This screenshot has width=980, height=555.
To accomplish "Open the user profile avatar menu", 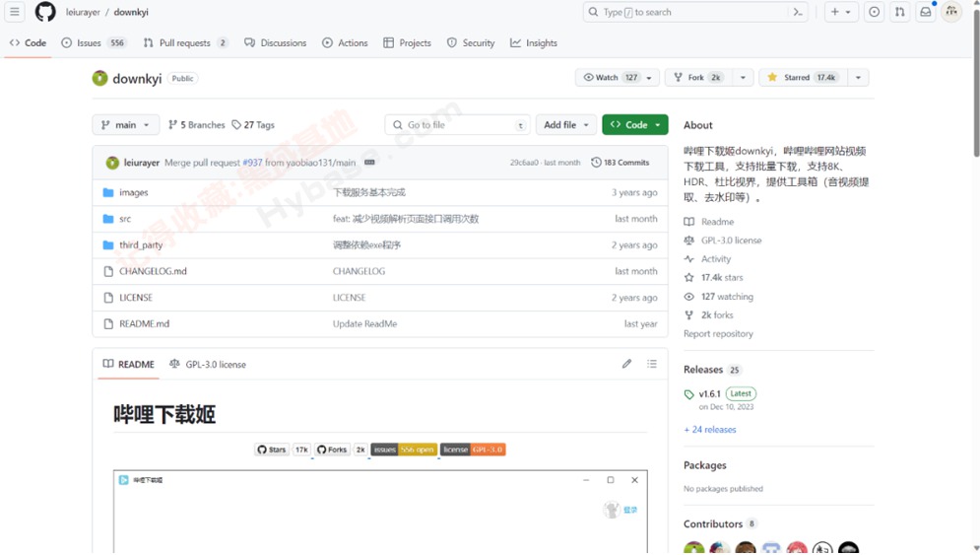I will pyautogui.click(x=951, y=12).
